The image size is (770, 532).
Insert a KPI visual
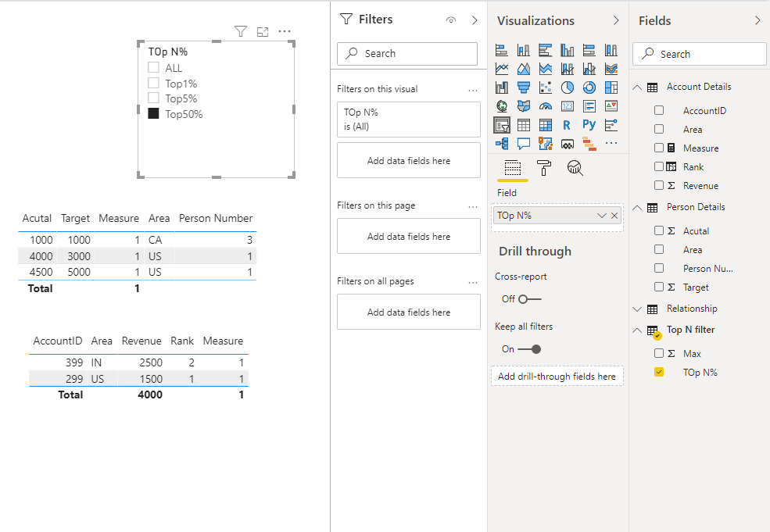click(x=611, y=106)
